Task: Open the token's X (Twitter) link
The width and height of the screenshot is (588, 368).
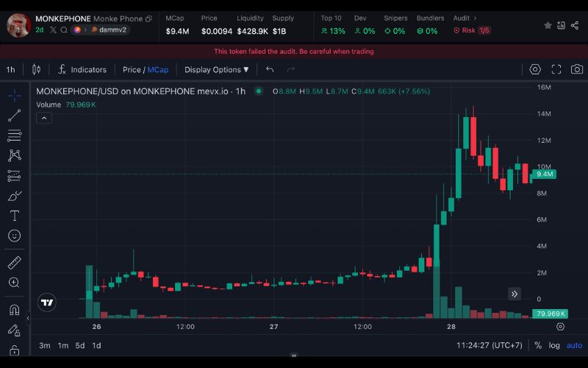Action: (53, 29)
